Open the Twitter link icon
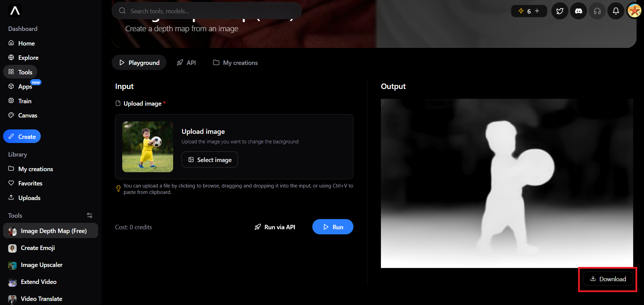 tap(560, 11)
